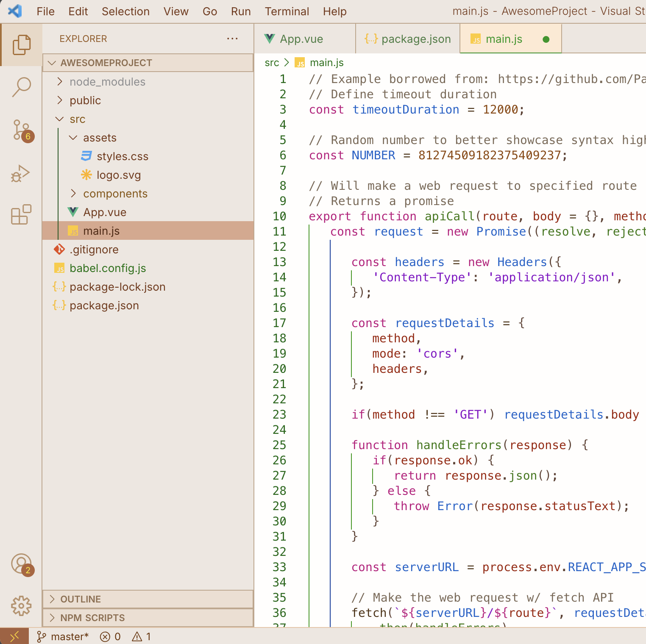Click the timeoutDuration variable on line 3
646x644 pixels.
[406, 110]
